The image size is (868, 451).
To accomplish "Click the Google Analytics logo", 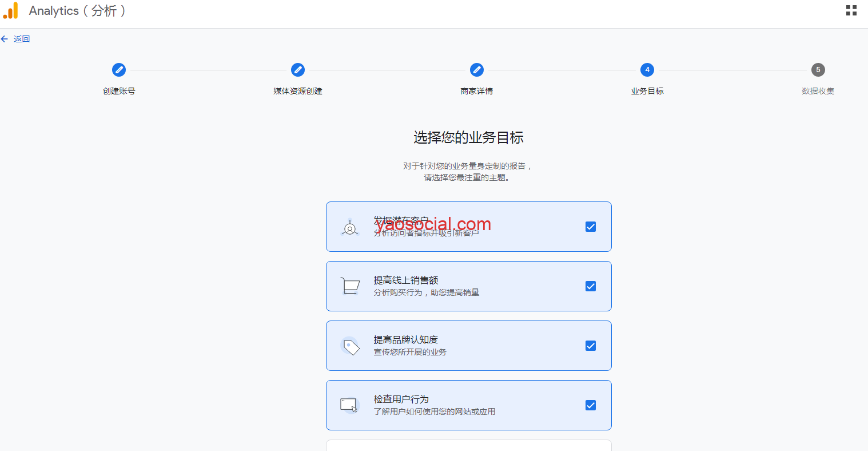I will [x=10, y=11].
